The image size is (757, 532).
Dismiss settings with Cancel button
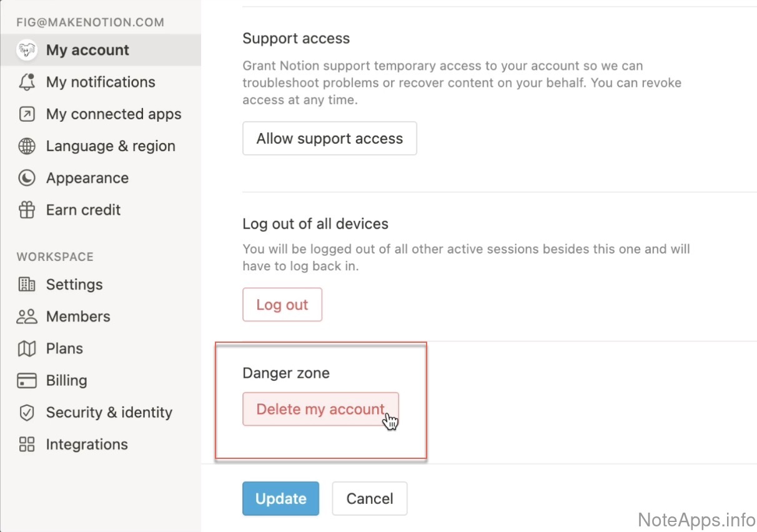coord(370,498)
